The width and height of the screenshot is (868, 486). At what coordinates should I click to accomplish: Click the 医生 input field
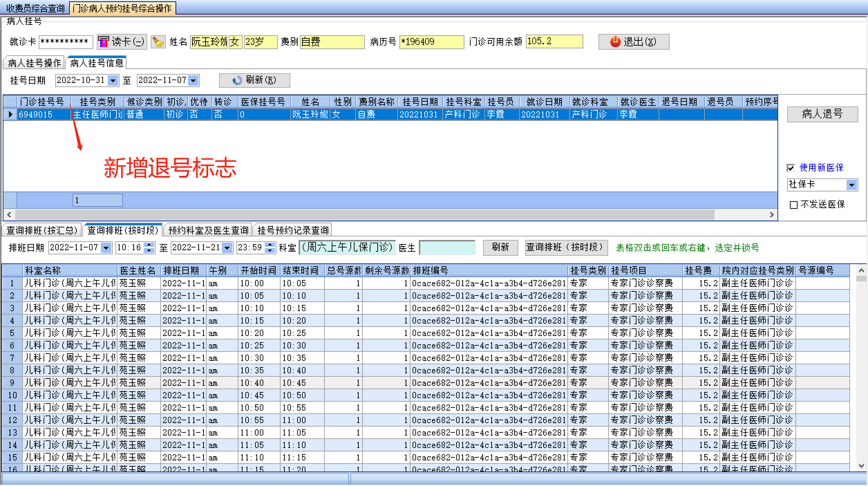447,248
